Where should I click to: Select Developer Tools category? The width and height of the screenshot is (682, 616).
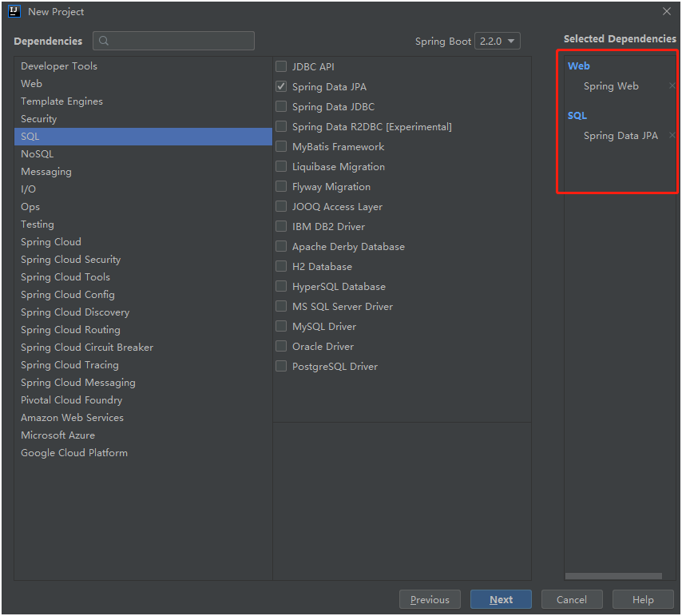[x=143, y=66]
